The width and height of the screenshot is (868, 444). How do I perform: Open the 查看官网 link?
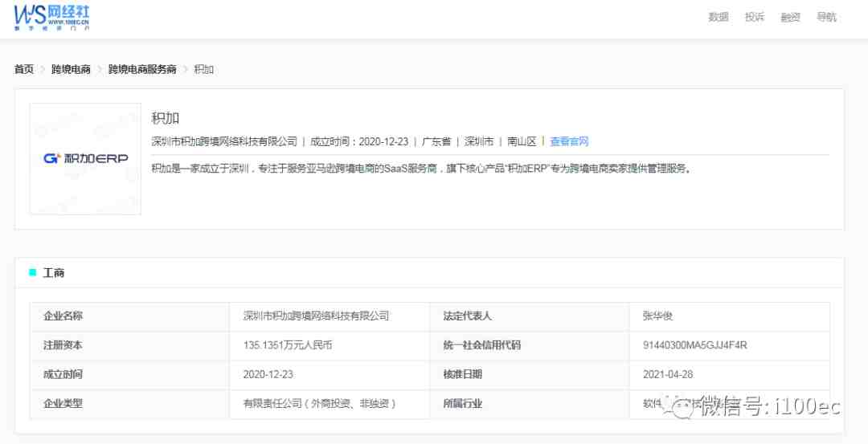pyautogui.click(x=569, y=141)
